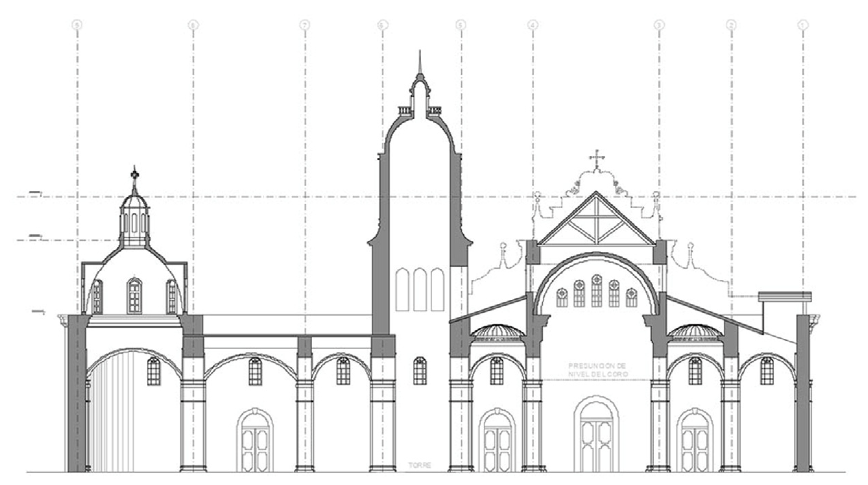This screenshot has width=868, height=485.
Task: Click the PRESUNCION DE NIVEL DEL CORO text
Action: coord(598,370)
